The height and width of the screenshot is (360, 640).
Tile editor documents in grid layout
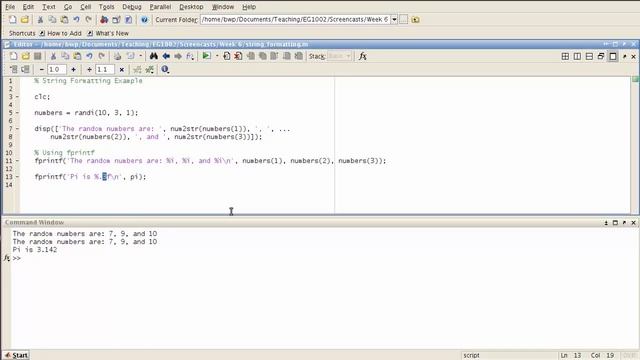tap(565, 56)
